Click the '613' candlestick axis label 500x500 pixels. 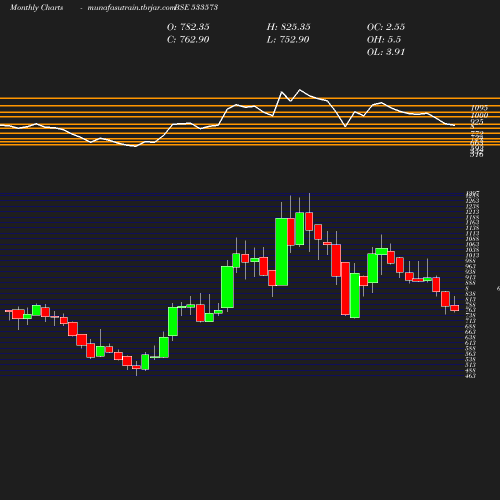471,343
